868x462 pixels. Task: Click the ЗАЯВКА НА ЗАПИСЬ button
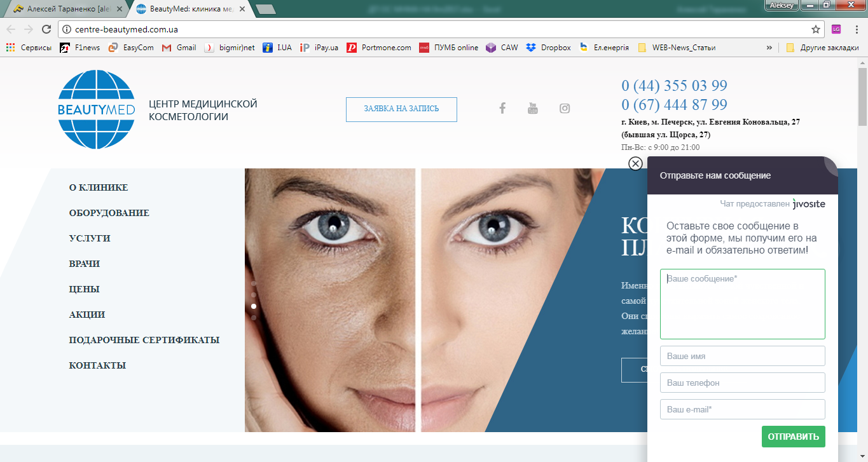pos(401,109)
